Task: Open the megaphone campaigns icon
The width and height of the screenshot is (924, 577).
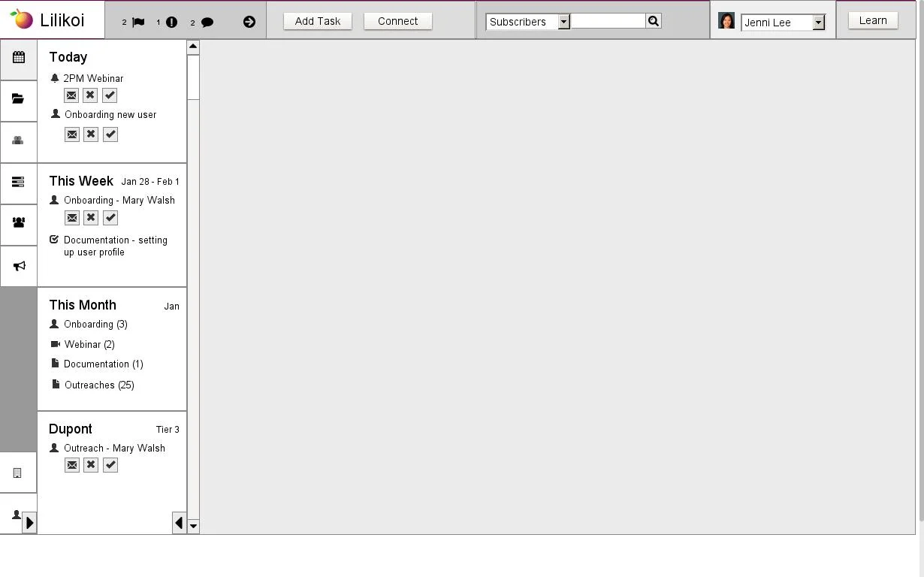Action: tap(19, 265)
